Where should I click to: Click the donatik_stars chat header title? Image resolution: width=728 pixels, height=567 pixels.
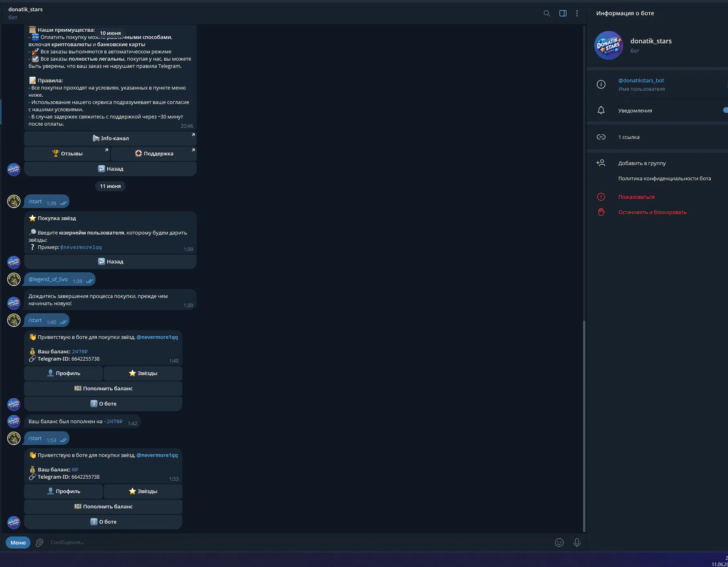25,9
